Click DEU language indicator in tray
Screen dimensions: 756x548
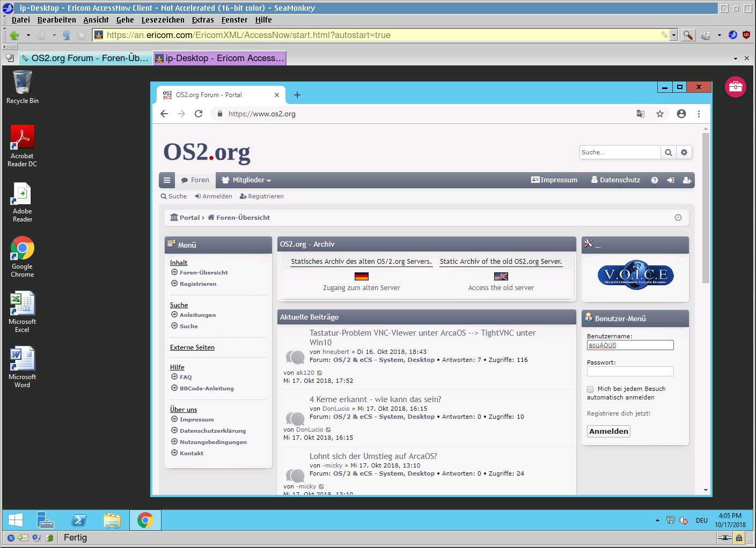click(x=702, y=520)
